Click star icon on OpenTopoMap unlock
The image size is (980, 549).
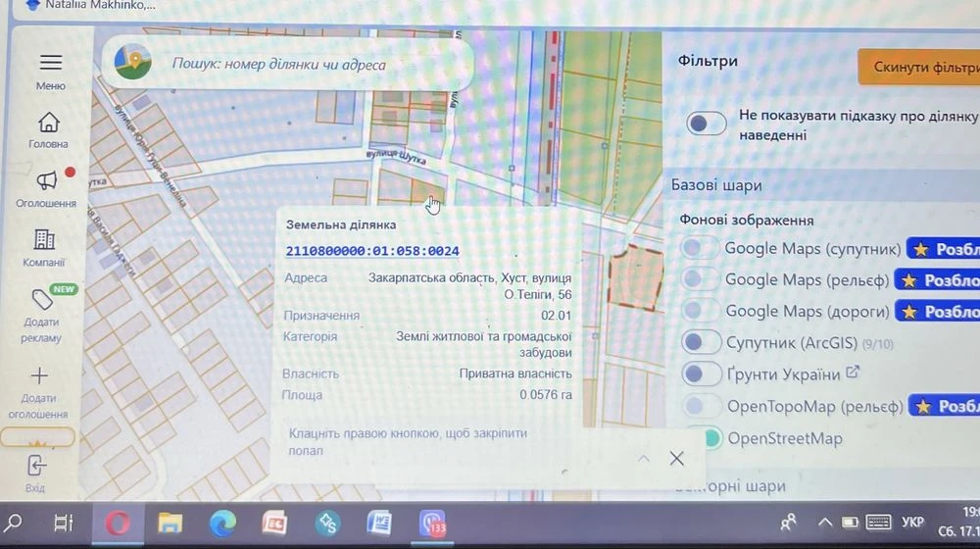922,407
